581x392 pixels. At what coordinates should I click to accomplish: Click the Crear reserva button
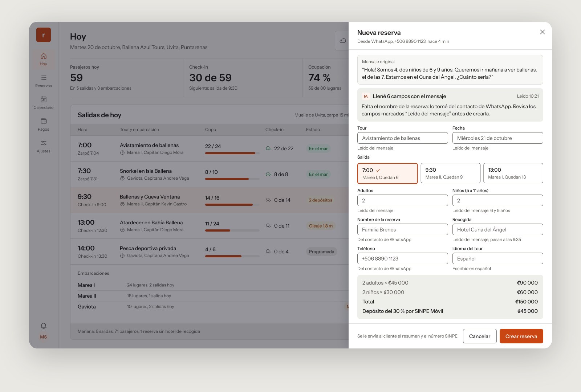pyautogui.click(x=521, y=336)
